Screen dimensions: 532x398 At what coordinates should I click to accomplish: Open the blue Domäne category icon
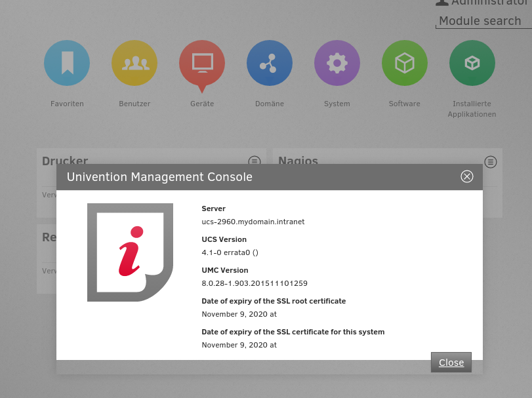point(270,63)
